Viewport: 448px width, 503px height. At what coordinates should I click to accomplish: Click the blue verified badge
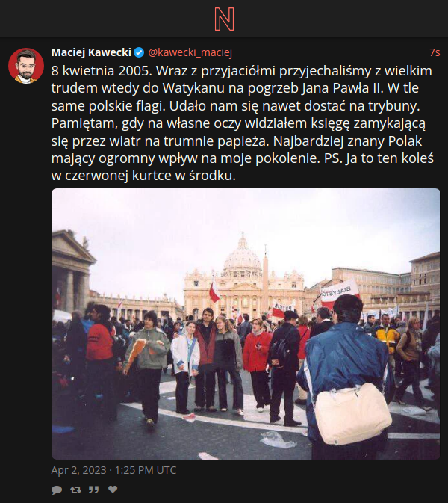139,52
